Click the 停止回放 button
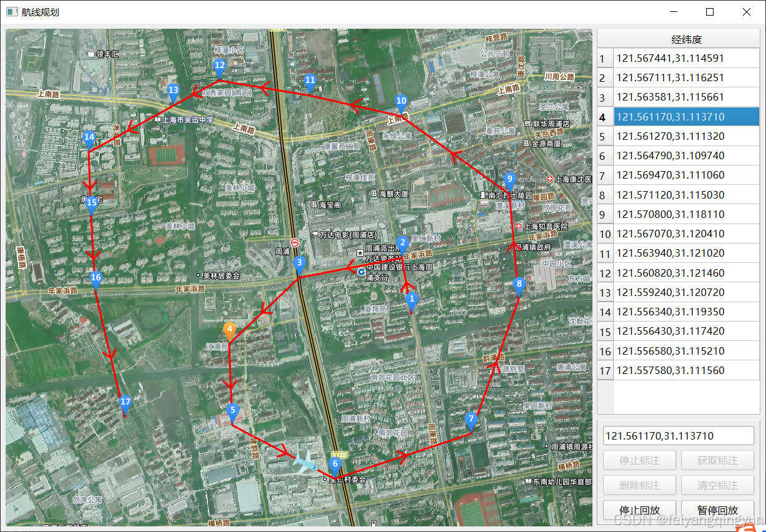This screenshot has width=766, height=532. 639,510
